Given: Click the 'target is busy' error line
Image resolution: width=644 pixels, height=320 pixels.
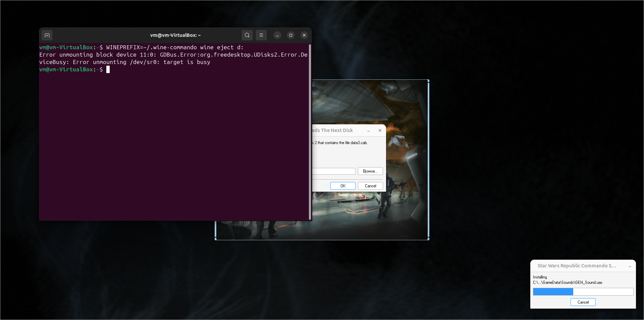Looking at the screenshot, I should click(125, 62).
